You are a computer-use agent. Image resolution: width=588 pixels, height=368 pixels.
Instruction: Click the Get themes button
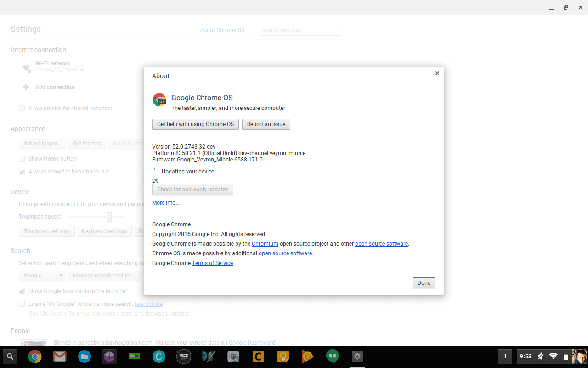point(87,144)
